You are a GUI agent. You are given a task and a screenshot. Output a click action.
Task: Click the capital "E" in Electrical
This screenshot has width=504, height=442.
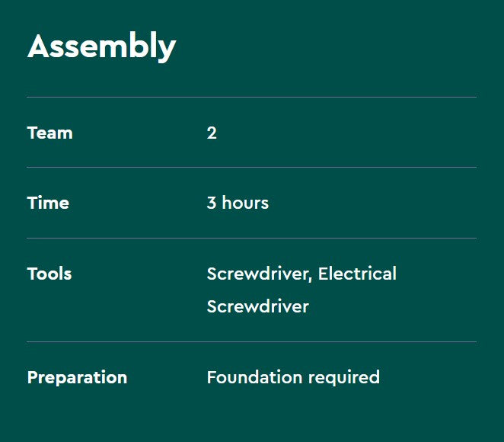(x=324, y=274)
